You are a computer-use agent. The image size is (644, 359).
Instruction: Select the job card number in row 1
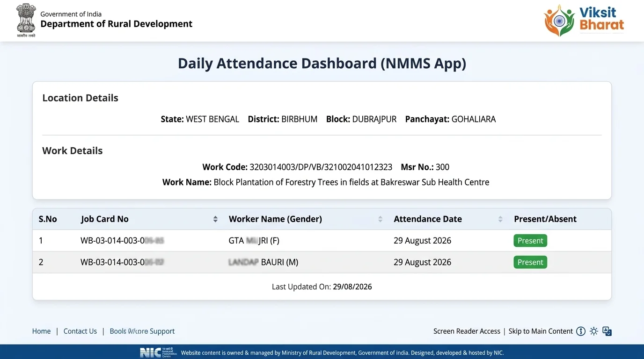coord(122,241)
